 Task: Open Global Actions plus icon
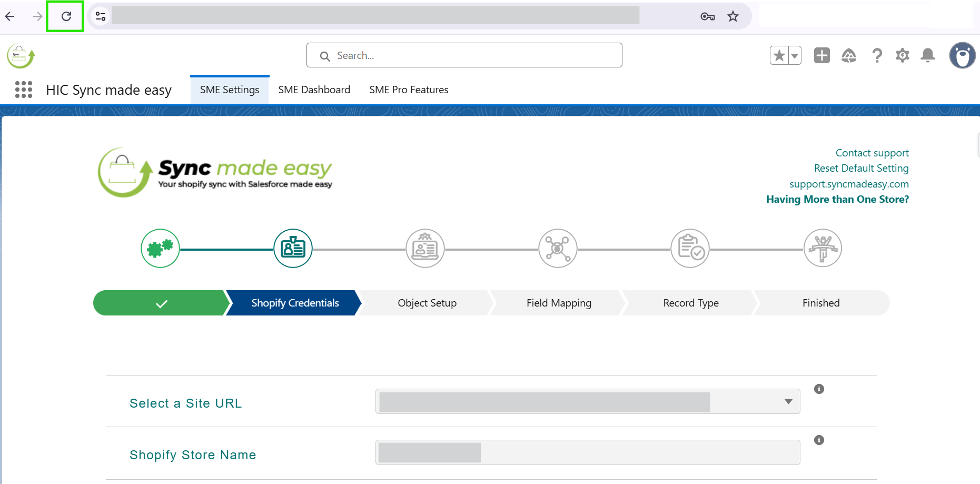click(x=821, y=55)
